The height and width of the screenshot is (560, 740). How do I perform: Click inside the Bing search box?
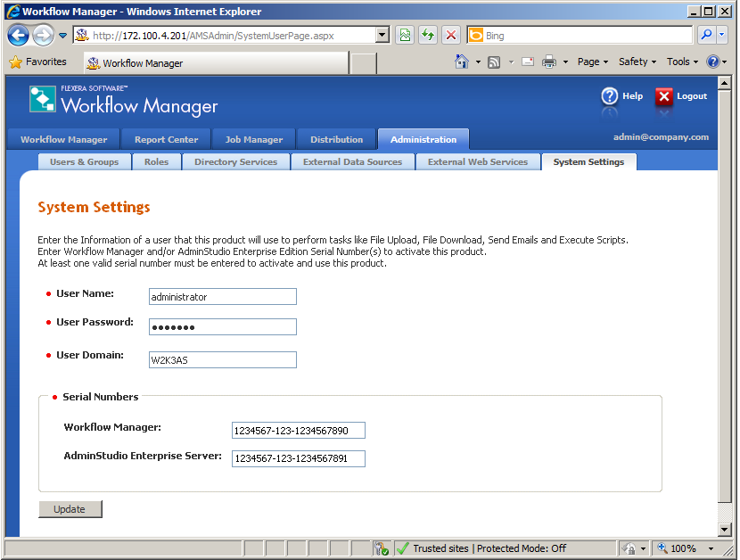(587, 36)
